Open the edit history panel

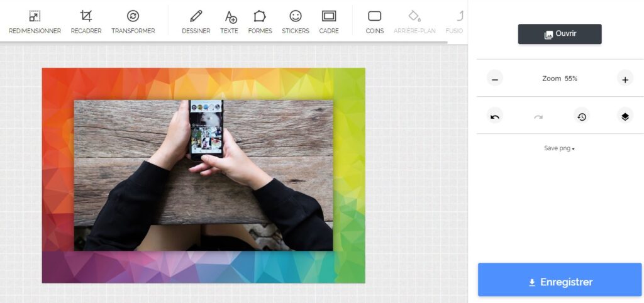click(582, 116)
